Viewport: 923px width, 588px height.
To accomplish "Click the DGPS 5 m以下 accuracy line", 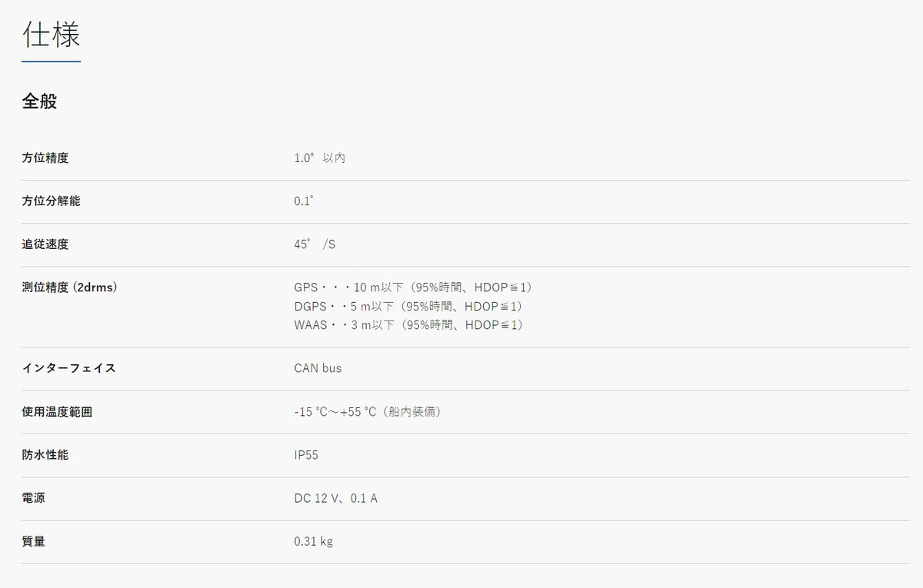I will tap(408, 307).
